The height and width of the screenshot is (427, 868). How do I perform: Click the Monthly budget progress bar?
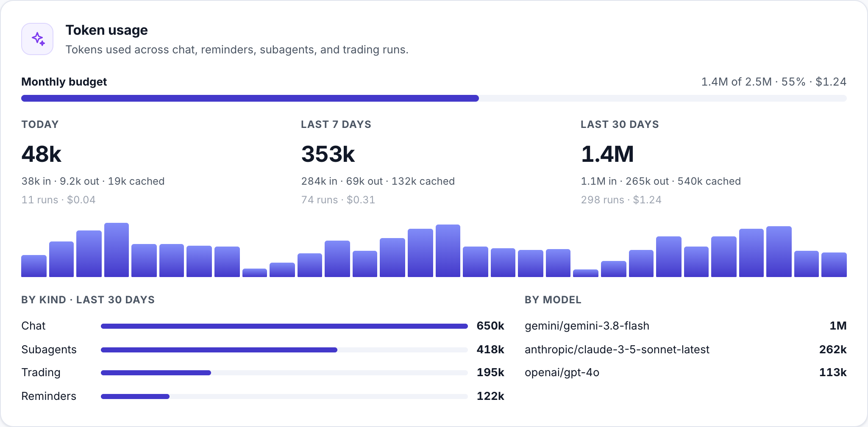[434, 98]
